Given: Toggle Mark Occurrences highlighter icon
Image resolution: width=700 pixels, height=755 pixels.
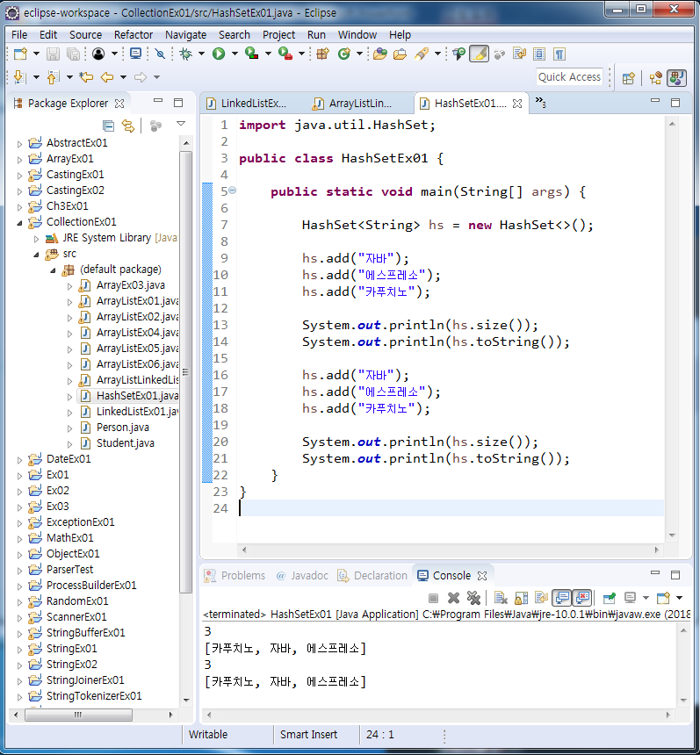Looking at the screenshot, I should pyautogui.click(x=479, y=54).
